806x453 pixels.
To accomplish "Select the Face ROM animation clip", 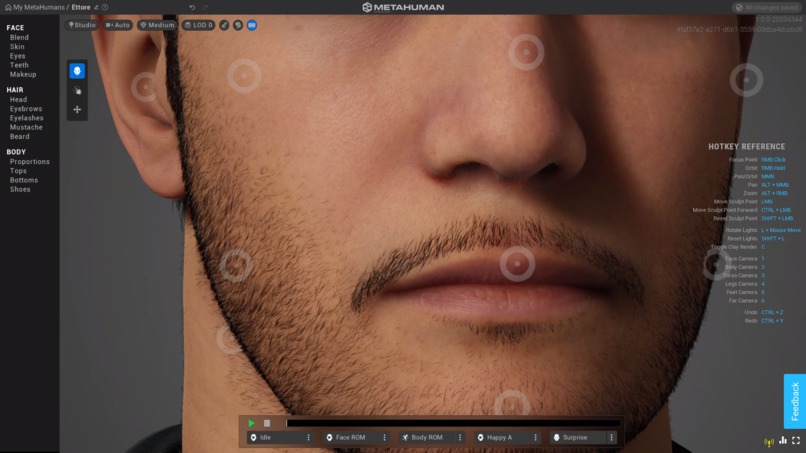I will [351, 438].
